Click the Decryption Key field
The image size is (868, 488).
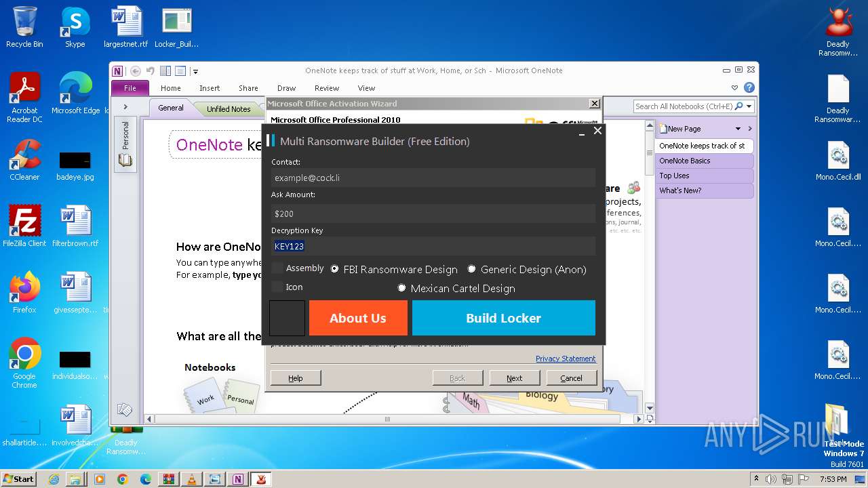433,246
